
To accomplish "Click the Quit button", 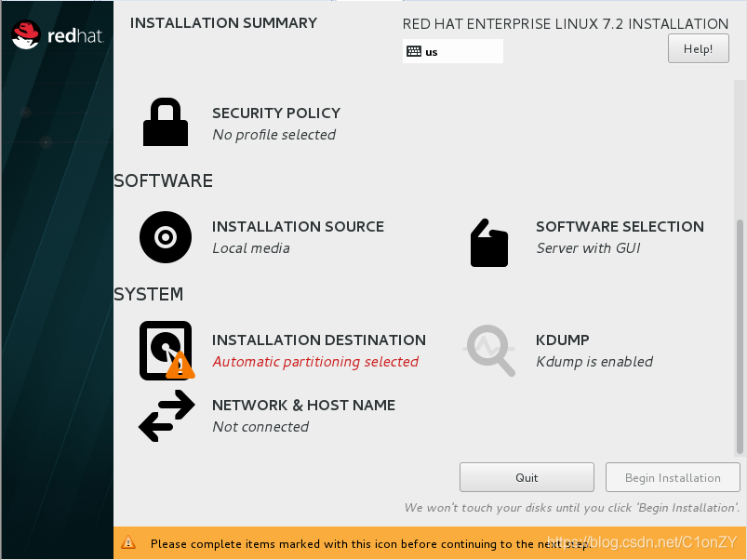I will (x=527, y=477).
